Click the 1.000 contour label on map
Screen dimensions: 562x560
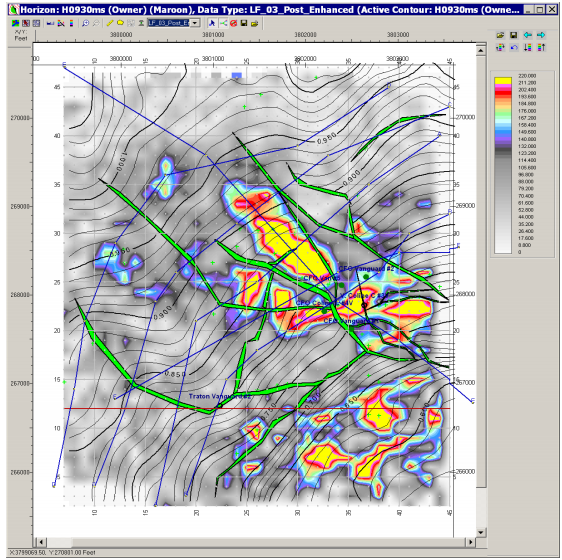(x=122, y=161)
